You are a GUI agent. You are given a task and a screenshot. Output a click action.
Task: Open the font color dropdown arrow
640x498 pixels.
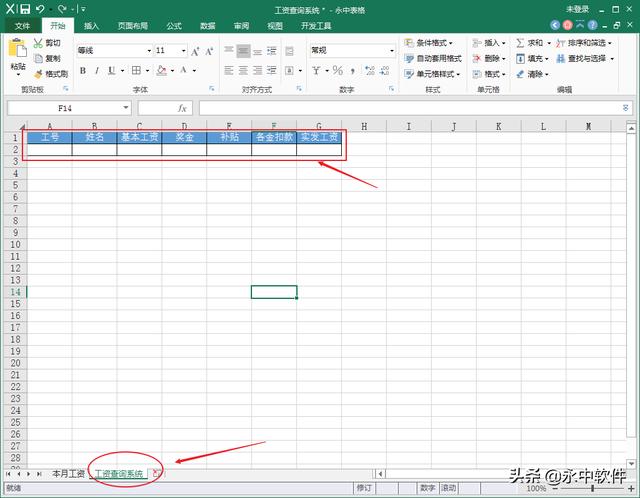(194, 71)
